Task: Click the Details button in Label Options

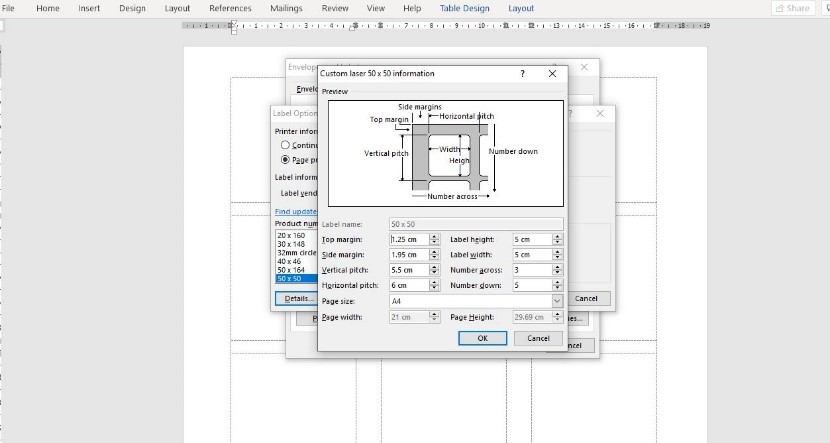Action: click(296, 299)
